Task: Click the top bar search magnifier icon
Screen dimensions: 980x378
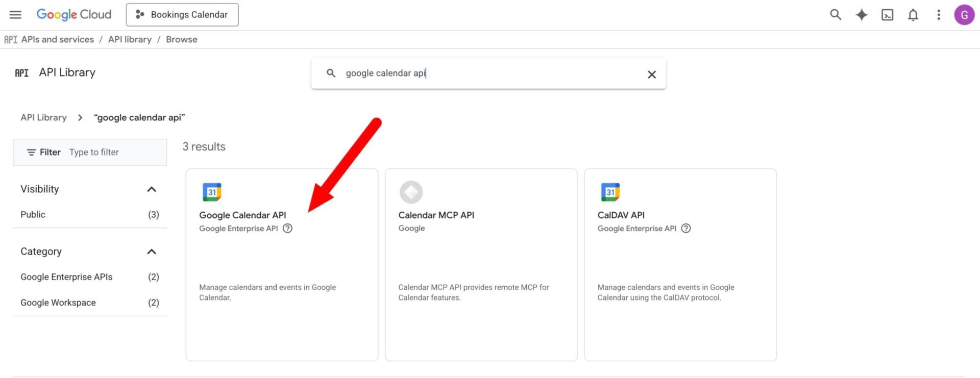Action: click(x=836, y=15)
